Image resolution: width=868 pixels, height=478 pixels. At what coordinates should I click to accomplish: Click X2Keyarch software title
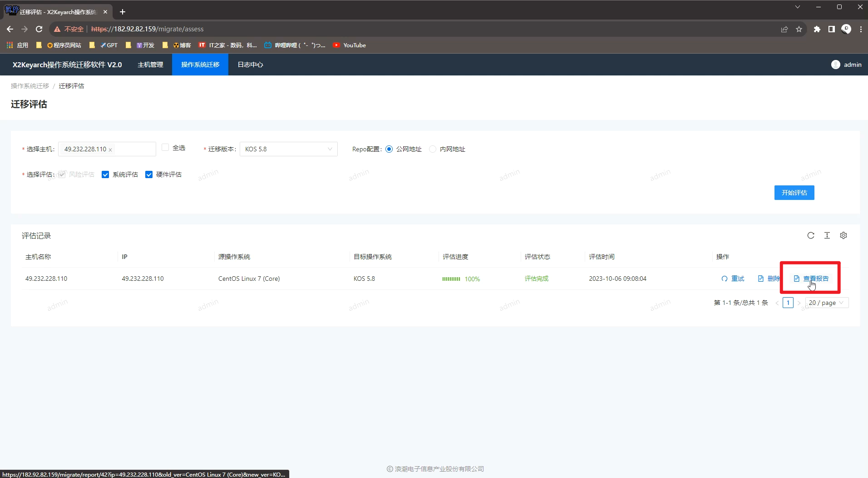click(x=67, y=65)
